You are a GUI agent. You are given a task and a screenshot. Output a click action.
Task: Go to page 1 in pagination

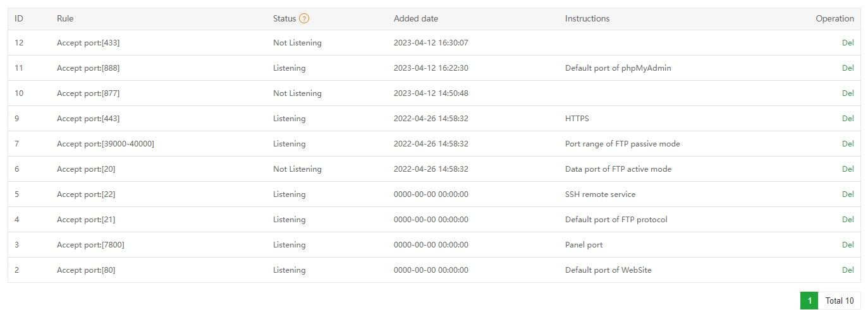pos(809,301)
